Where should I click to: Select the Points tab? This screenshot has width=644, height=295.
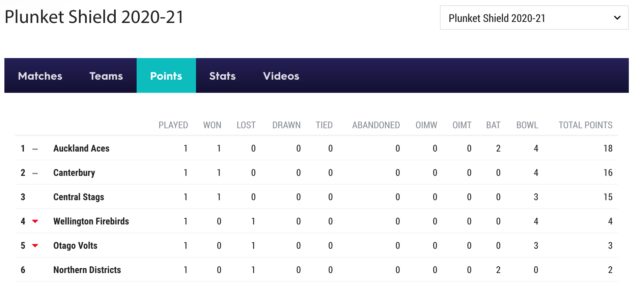coord(166,76)
